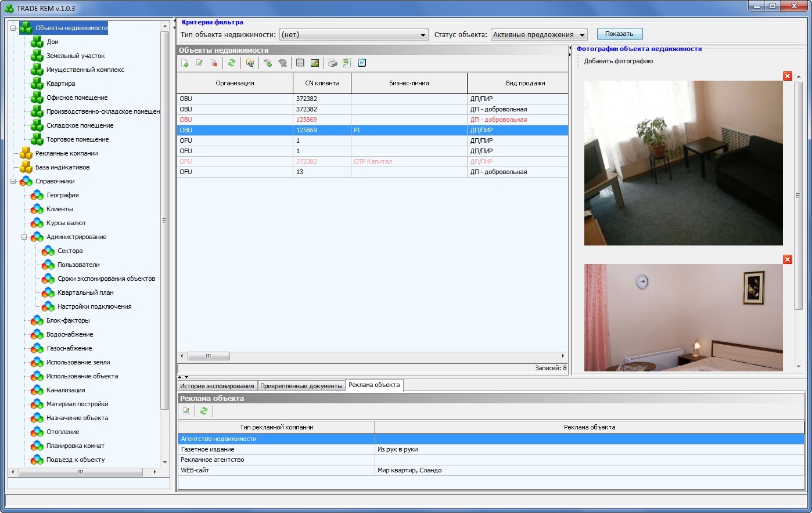Select Торговое помещение in the tree

click(78, 139)
